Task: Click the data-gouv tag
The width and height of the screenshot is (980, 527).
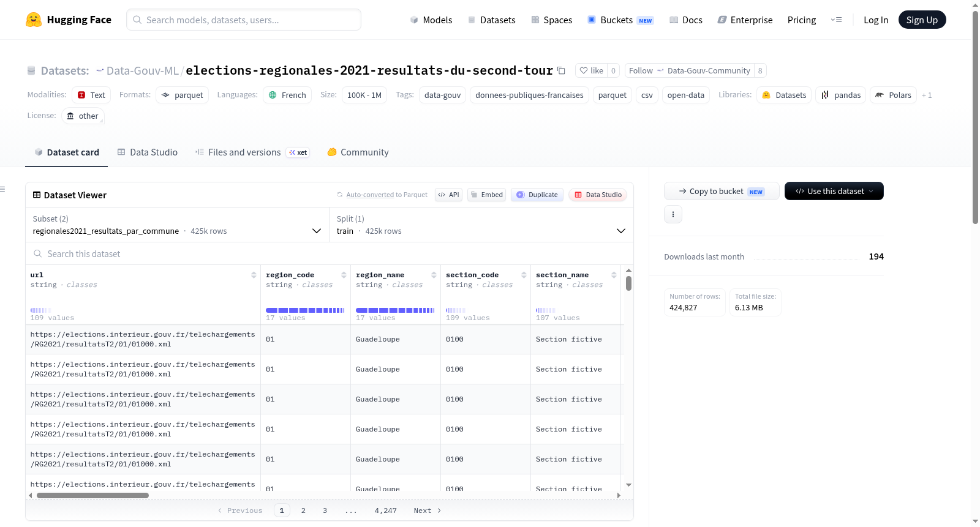Action: coord(442,95)
